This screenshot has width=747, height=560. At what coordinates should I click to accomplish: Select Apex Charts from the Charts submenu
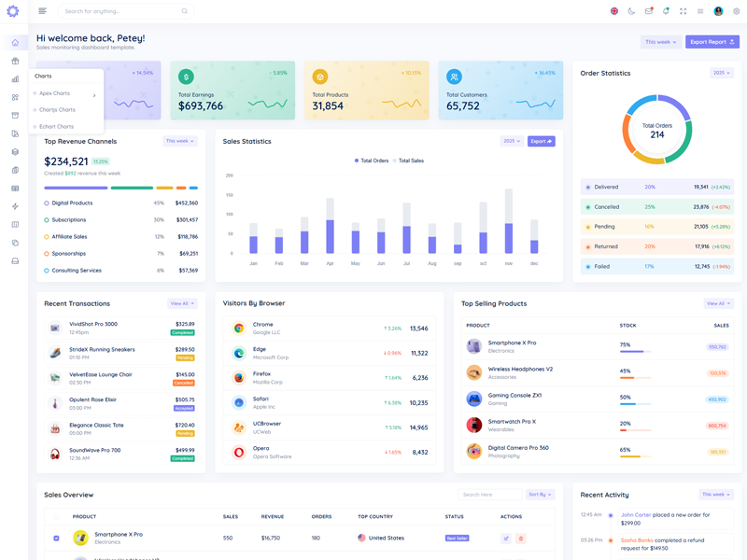coord(54,93)
